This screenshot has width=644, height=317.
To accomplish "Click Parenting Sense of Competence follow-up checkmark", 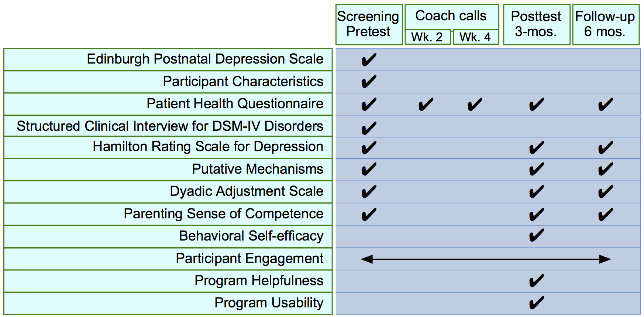I will (605, 214).
